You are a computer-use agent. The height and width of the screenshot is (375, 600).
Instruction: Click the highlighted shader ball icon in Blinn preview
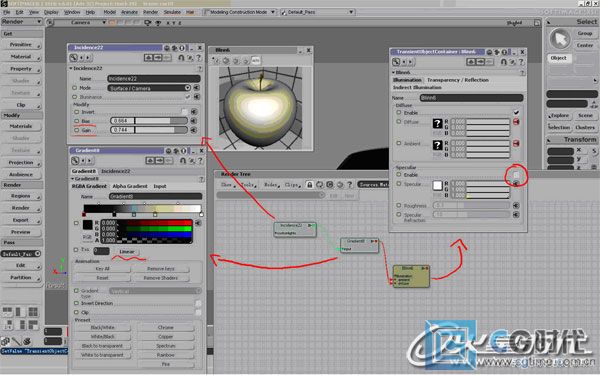pos(255,60)
